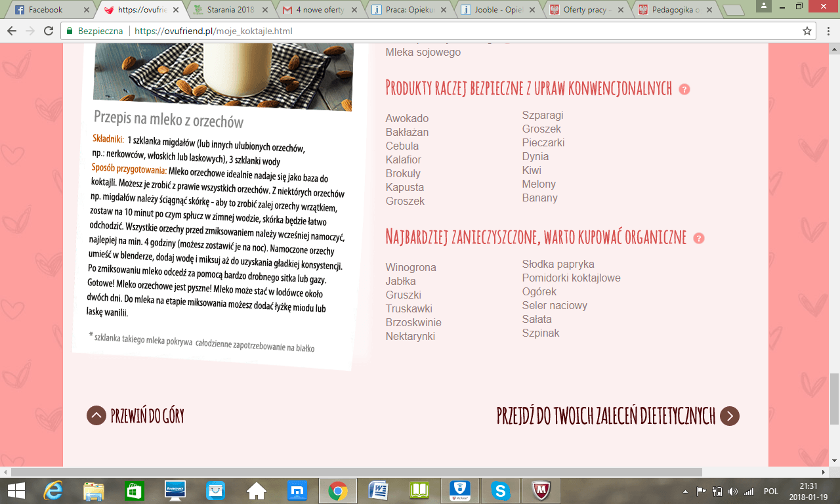Click the horizontal scrollbar at page bottom
The width and height of the screenshot is (840, 504).
354,472
